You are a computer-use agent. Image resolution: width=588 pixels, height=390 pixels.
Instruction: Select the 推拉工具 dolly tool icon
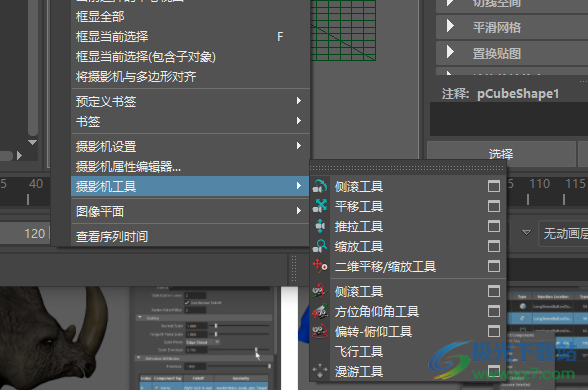[320, 226]
